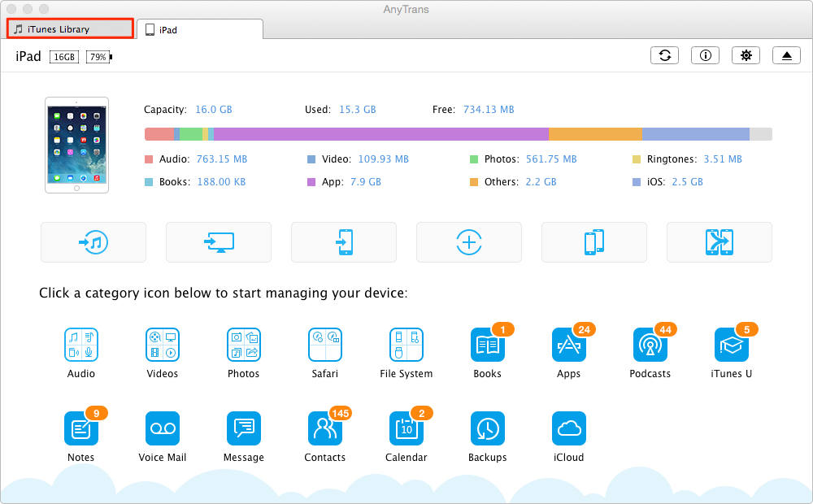
Task: Click the Others size 2.2 GB
Action: (541, 182)
